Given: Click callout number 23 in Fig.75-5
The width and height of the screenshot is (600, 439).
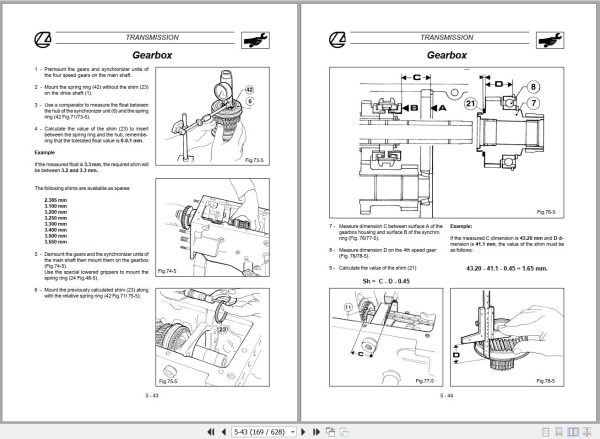Looking at the screenshot, I should (222, 329).
